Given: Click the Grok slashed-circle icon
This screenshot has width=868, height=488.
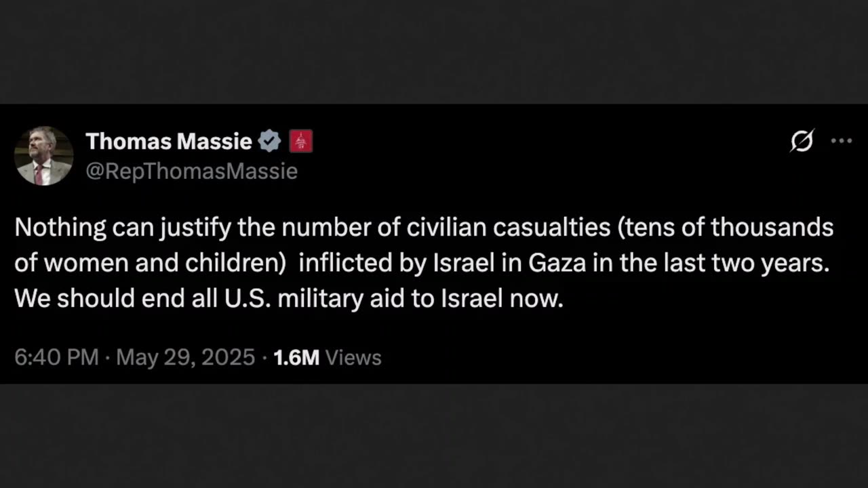Looking at the screenshot, I should point(802,142).
